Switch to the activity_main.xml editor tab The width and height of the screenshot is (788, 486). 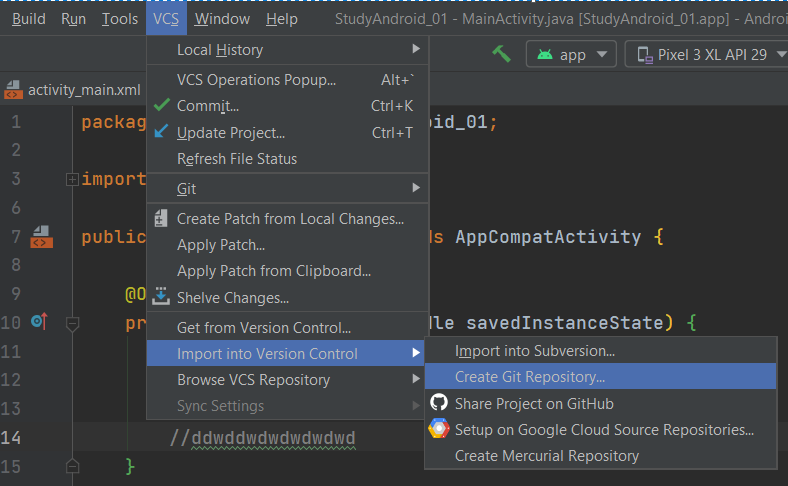pyautogui.click(x=73, y=90)
